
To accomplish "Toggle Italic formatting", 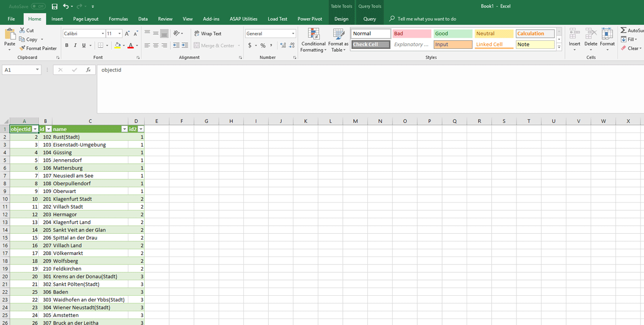I will [75, 45].
